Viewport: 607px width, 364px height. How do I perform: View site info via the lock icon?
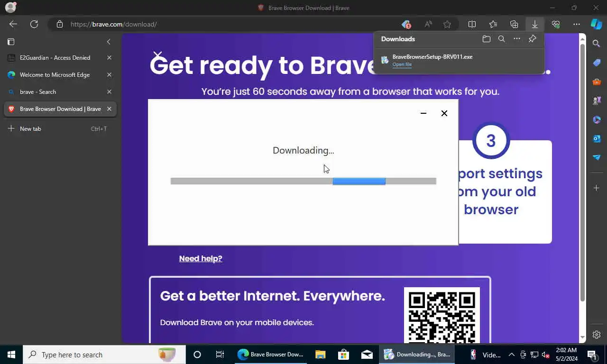click(60, 24)
